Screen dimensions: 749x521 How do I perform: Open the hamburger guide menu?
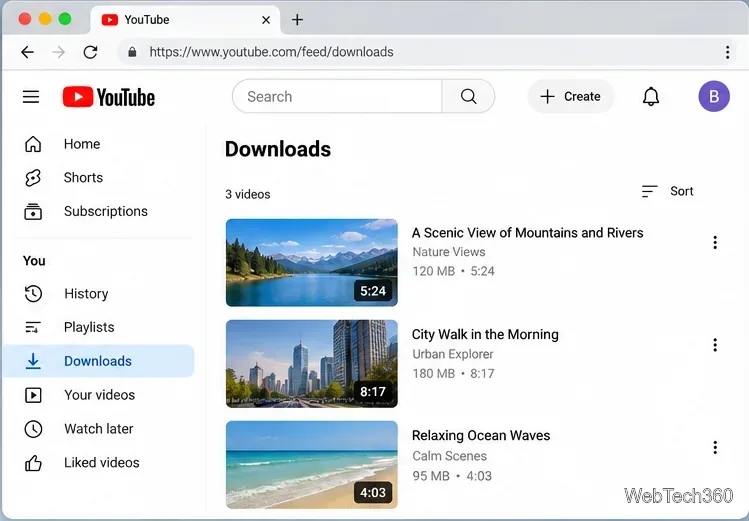[31, 97]
